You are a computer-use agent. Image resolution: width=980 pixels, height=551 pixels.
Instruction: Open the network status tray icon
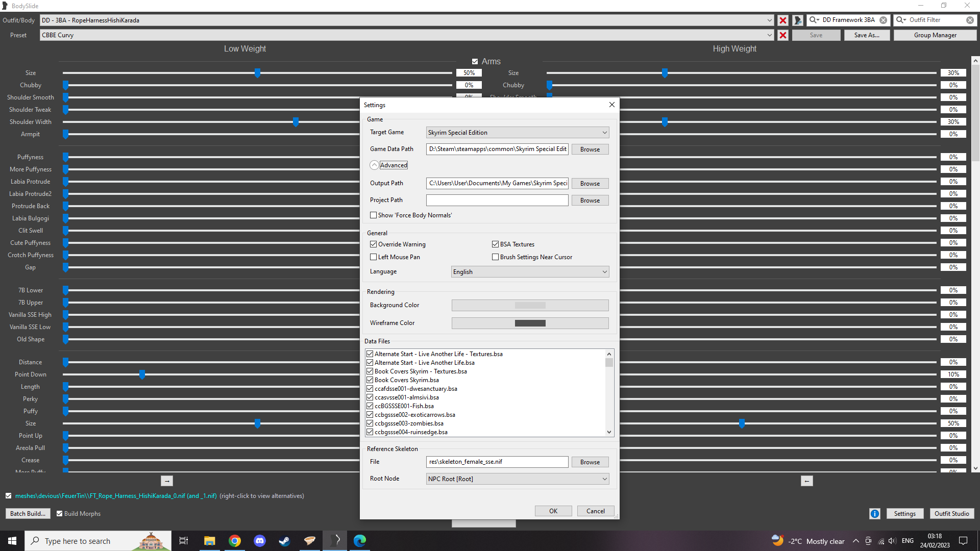[880, 541]
